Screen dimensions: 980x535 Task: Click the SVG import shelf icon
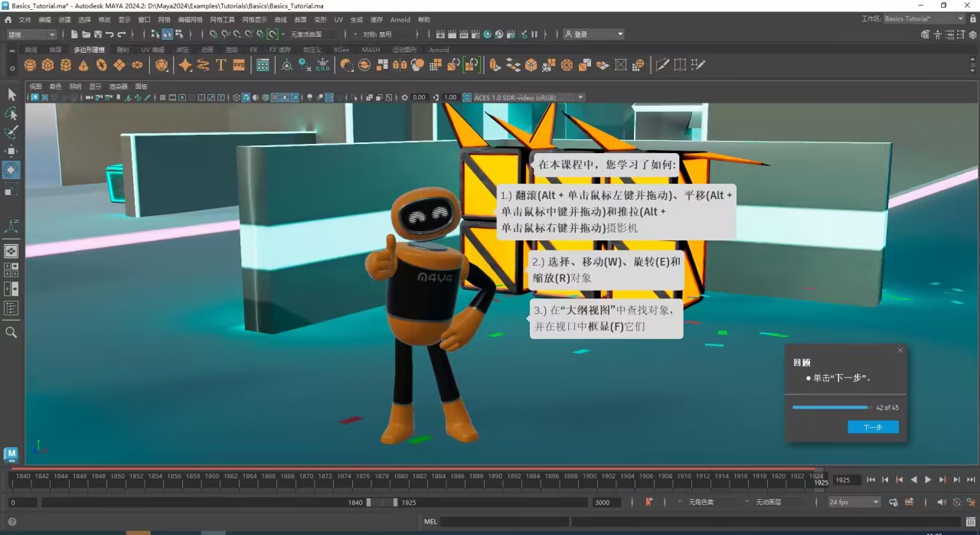[239, 65]
